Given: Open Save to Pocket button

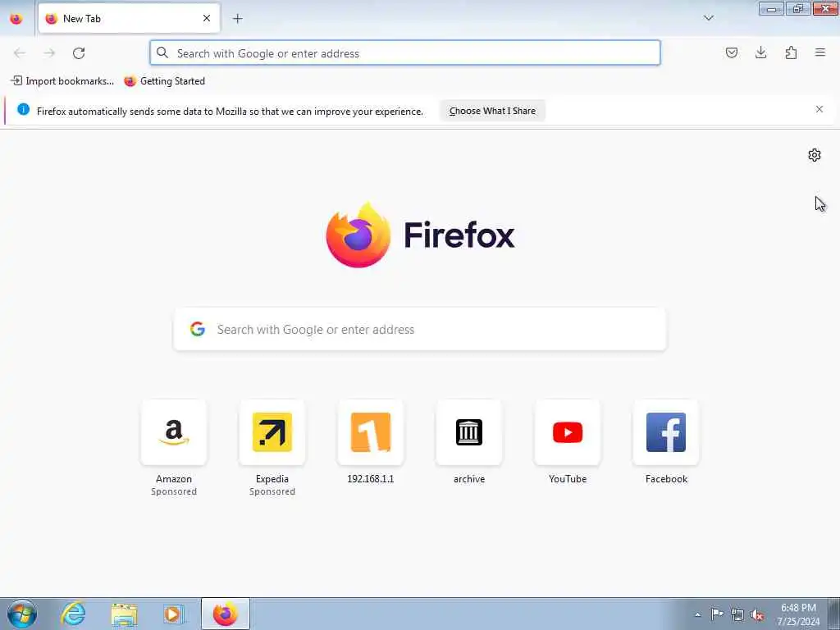Looking at the screenshot, I should 731,52.
